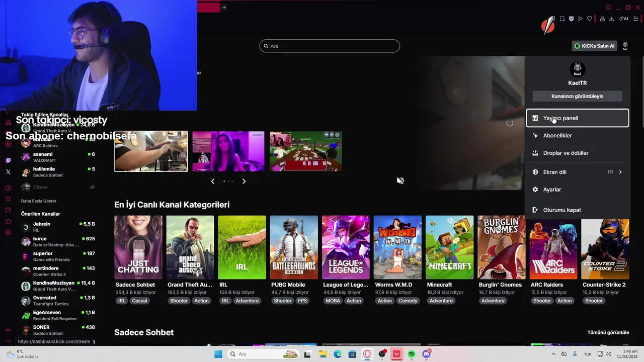Click the heart bookmark icon in toolbar

590,19
